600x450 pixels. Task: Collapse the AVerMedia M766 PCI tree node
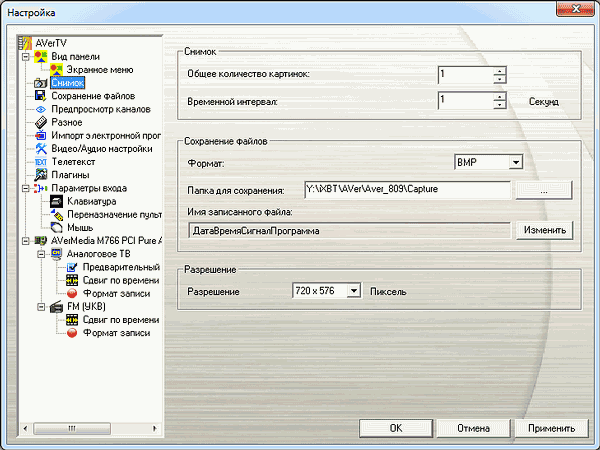(x=26, y=241)
